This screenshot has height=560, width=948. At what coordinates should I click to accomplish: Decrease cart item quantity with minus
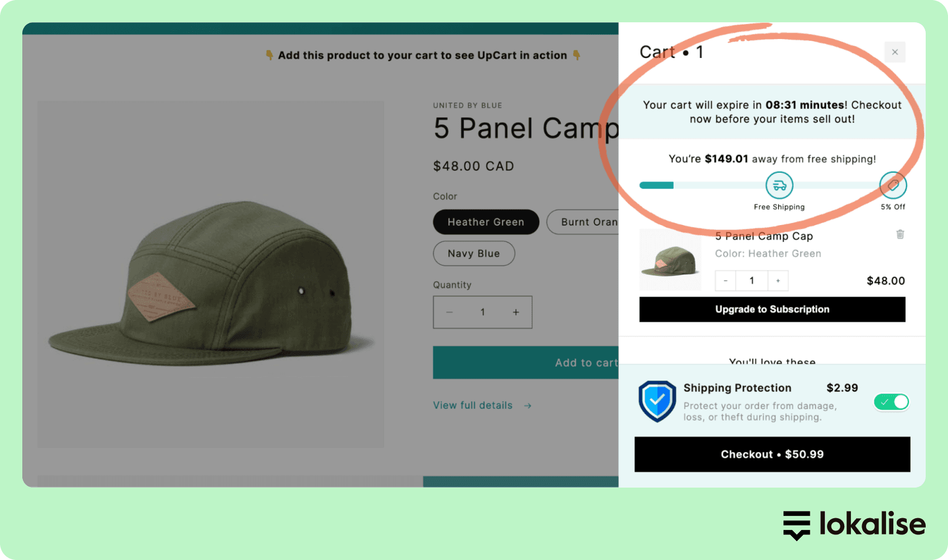[x=725, y=281]
